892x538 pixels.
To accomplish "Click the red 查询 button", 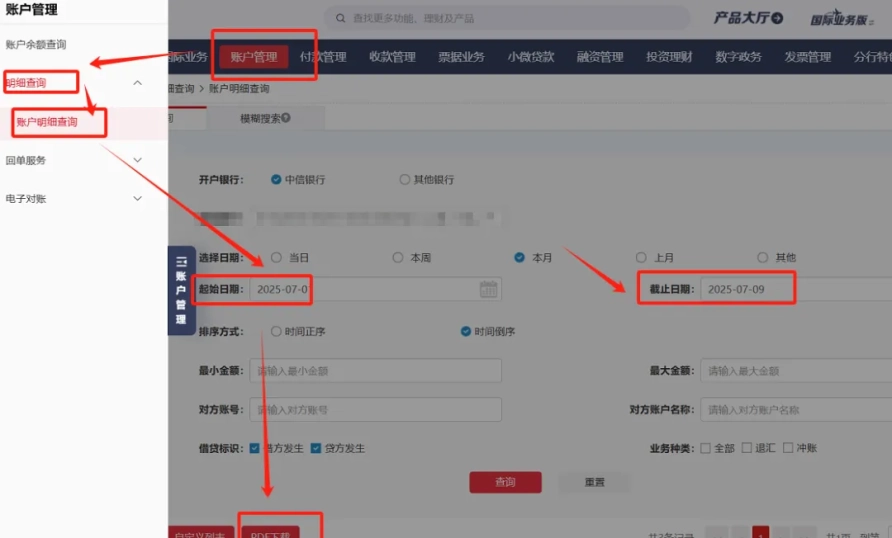I will [505, 482].
